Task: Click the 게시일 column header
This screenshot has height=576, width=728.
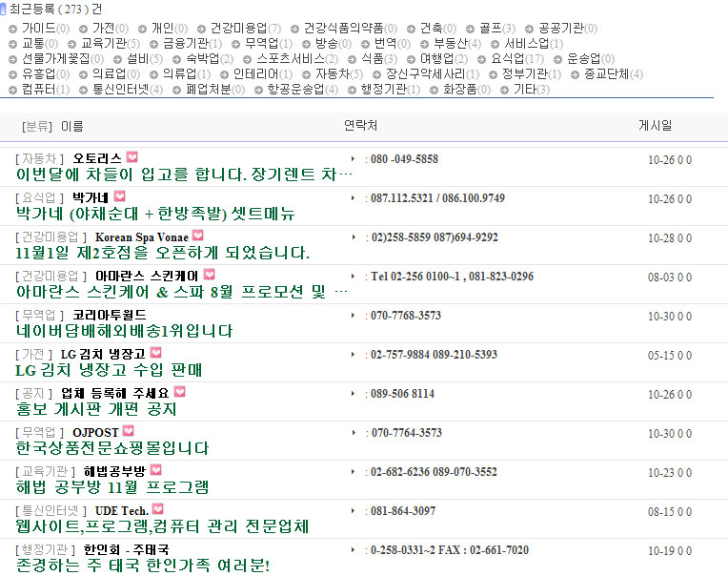Action: pos(655,125)
